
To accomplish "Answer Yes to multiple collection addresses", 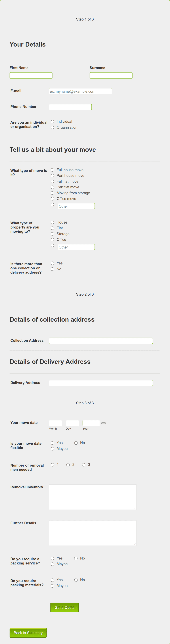I will point(52,263).
